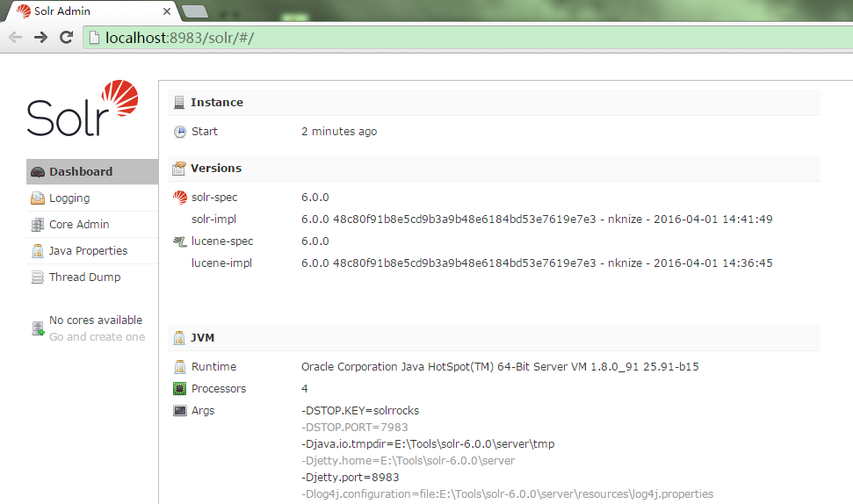Click the Dashboard gauge icon

(38, 172)
